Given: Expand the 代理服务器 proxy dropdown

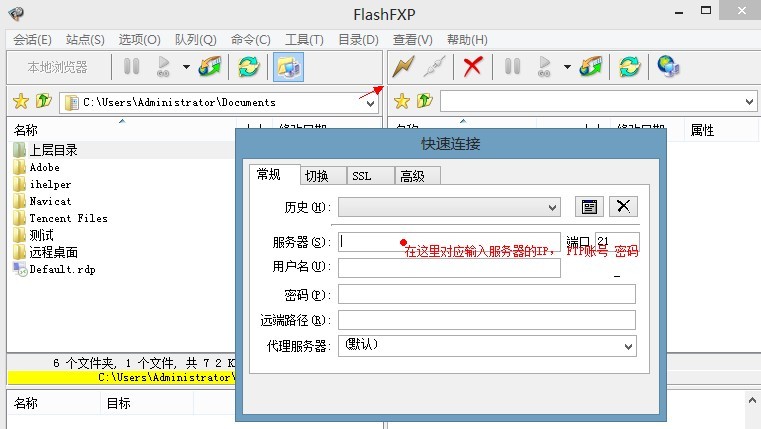Looking at the screenshot, I should click(628, 346).
